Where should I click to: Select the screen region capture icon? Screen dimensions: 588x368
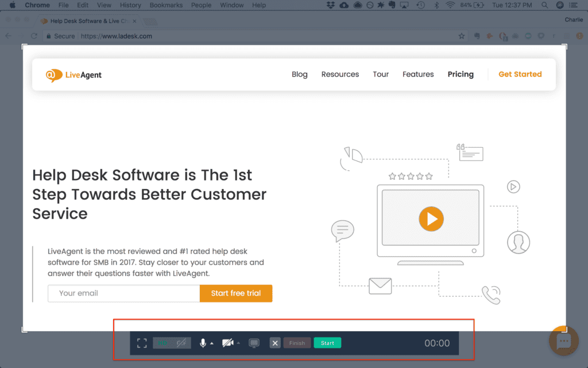142,343
